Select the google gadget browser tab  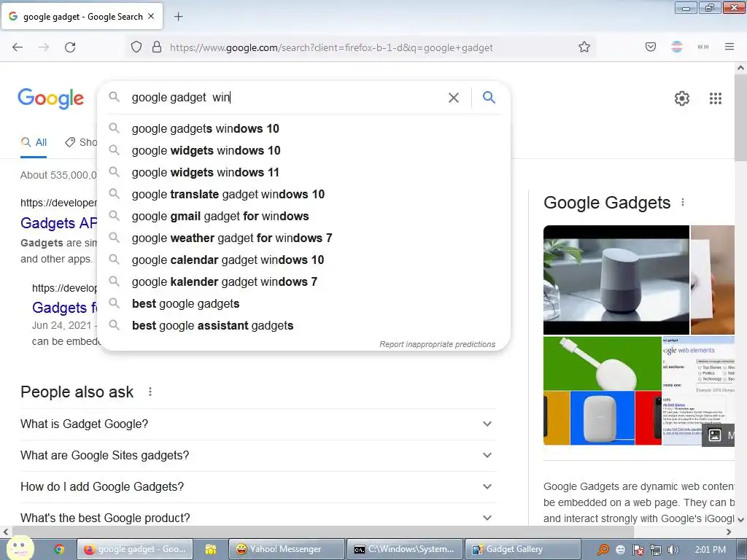(x=82, y=16)
